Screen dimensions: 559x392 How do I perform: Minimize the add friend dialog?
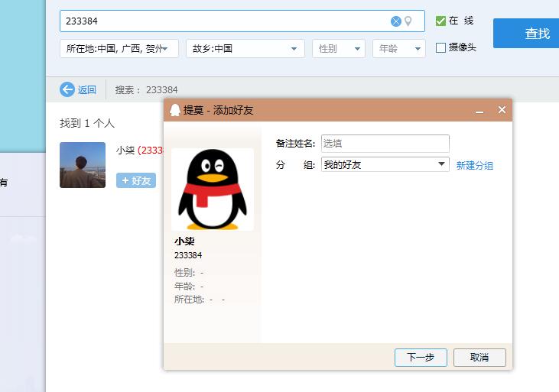(479, 111)
